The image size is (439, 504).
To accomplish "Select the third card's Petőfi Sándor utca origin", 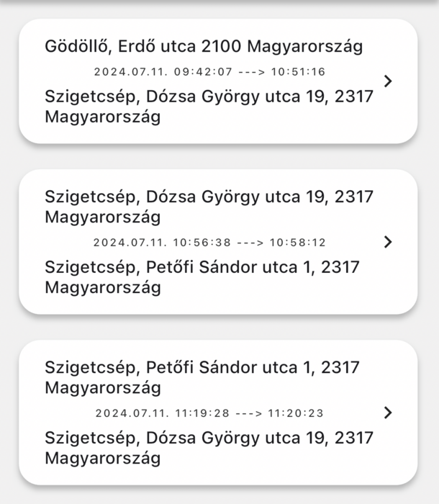I will [x=202, y=377].
